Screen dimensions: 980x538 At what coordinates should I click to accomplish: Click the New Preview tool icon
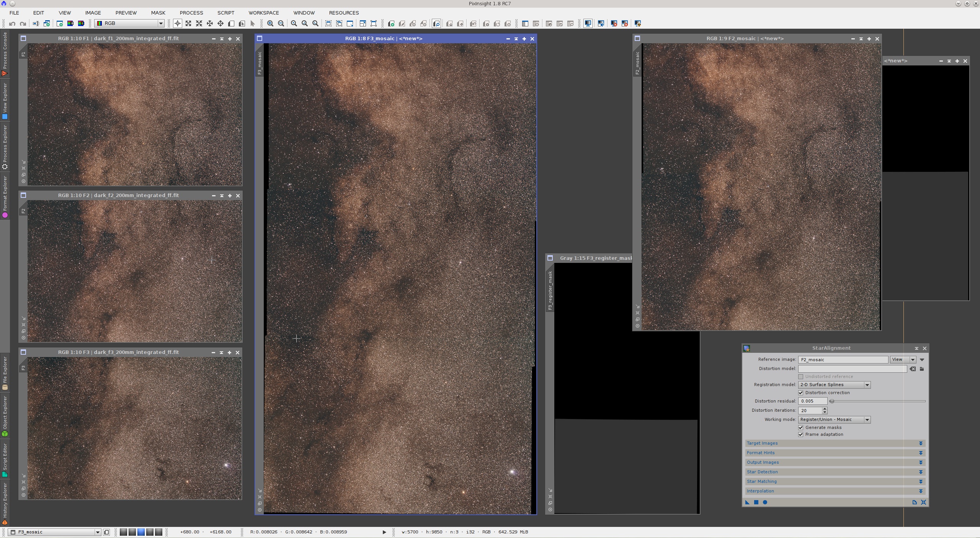[231, 23]
